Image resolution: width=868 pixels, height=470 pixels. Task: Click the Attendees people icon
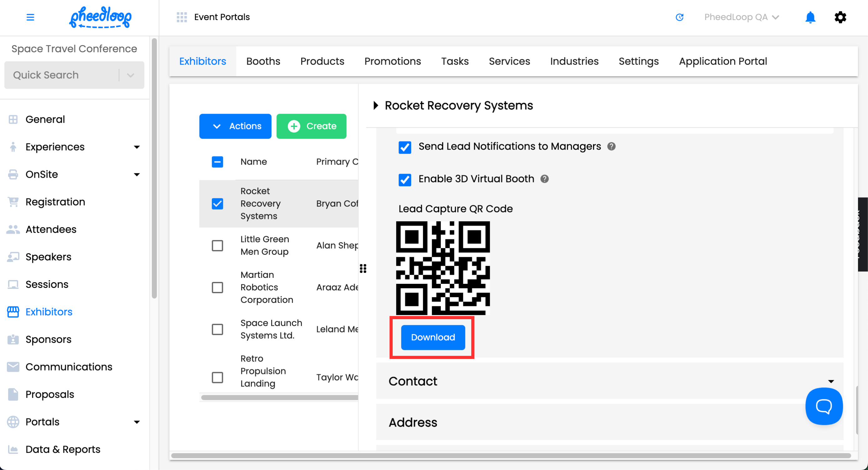(x=13, y=230)
